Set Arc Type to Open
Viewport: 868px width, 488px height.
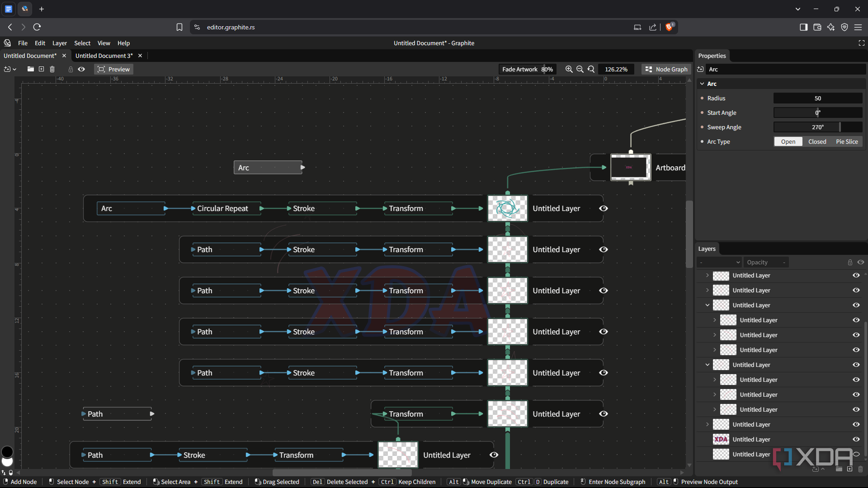(788, 141)
